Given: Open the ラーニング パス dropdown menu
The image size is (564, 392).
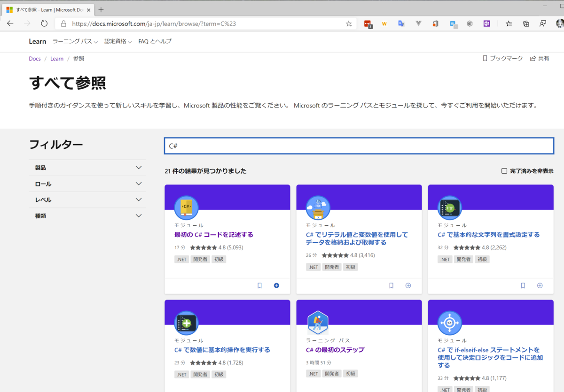Looking at the screenshot, I should pyautogui.click(x=75, y=41).
